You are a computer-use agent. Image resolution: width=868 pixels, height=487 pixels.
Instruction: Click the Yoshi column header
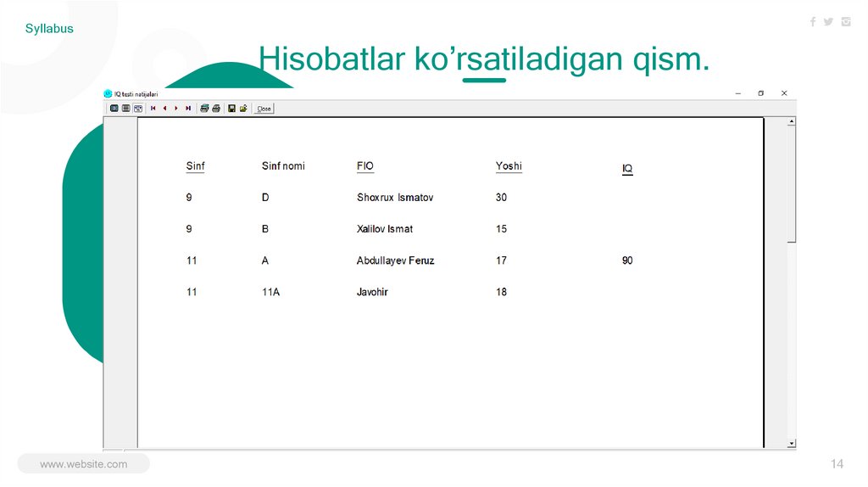509,166
